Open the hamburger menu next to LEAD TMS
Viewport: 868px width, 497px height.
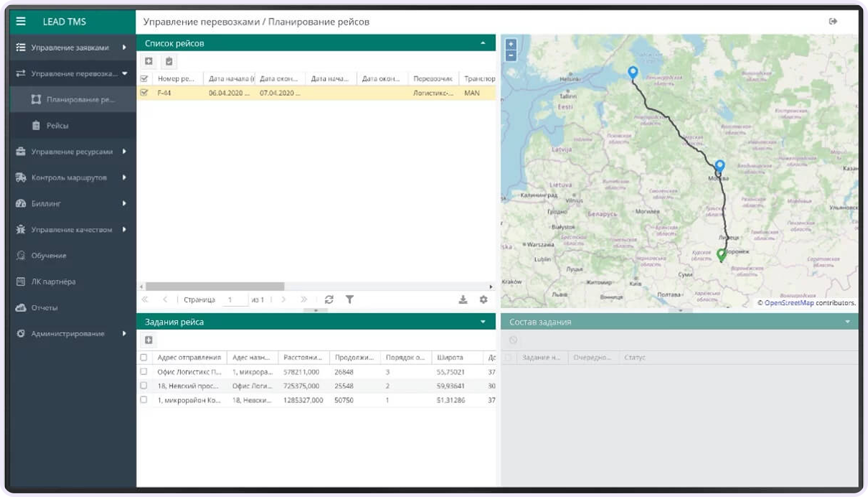point(21,21)
